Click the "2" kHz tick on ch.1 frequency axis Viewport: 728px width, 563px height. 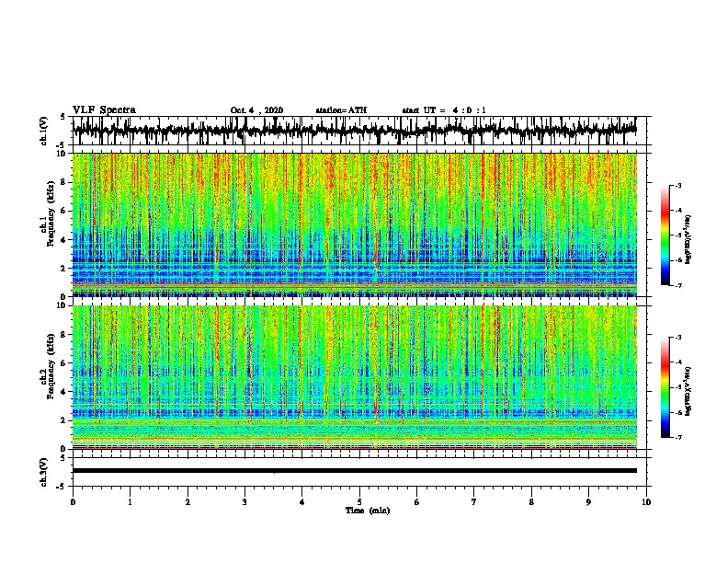[x=64, y=269]
